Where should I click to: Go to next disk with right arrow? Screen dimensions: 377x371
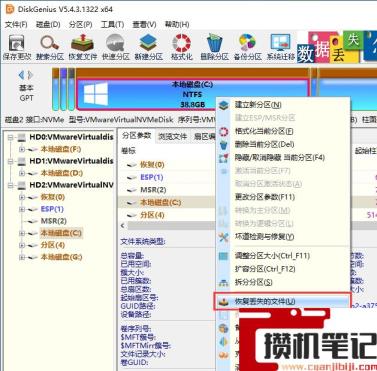point(30,75)
